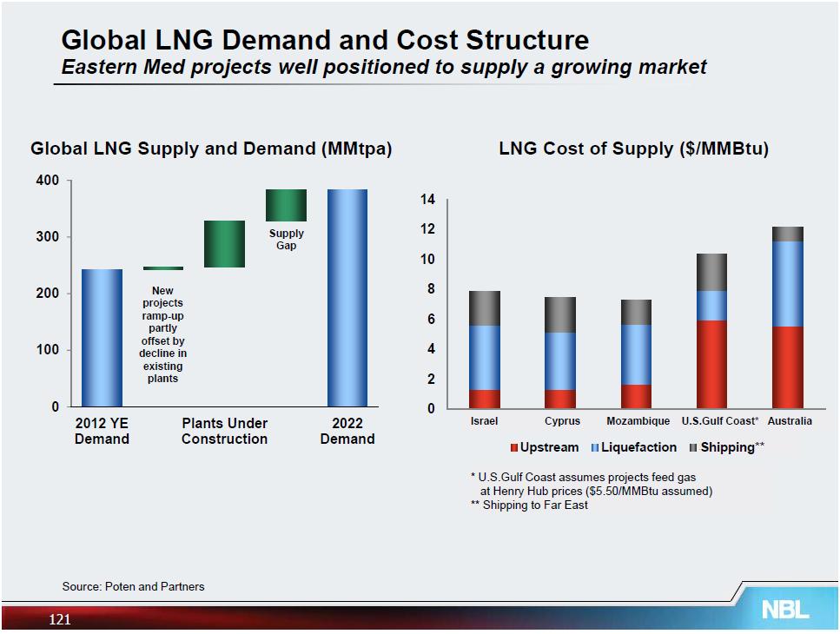The width and height of the screenshot is (840, 634).
Task: Click the gray Shipping segment of Israel bar
Action: (x=484, y=308)
